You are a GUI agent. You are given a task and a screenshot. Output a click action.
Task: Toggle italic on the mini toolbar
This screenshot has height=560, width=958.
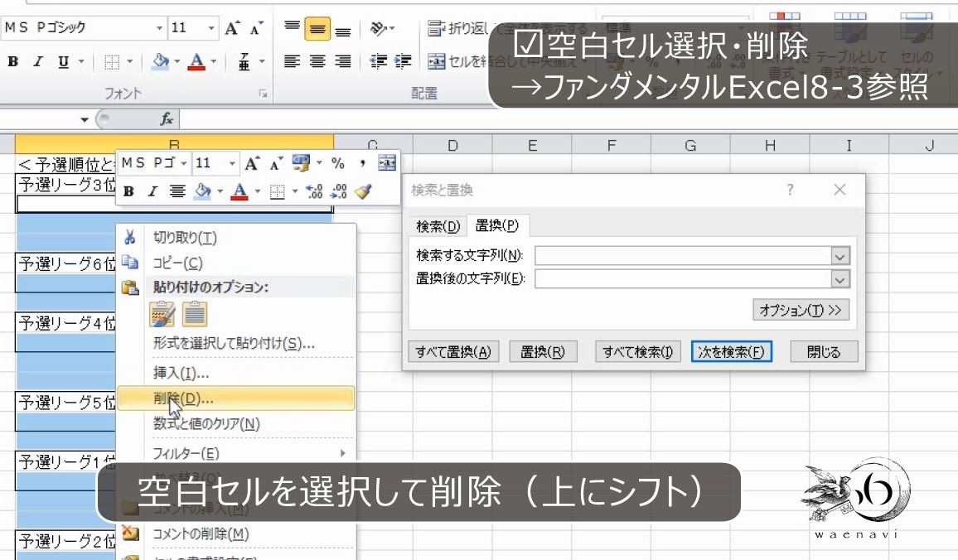(x=152, y=191)
